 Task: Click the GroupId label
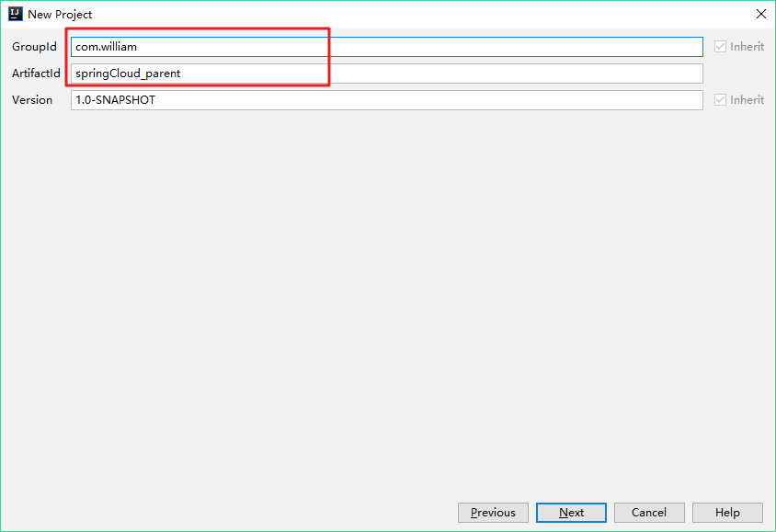(34, 47)
